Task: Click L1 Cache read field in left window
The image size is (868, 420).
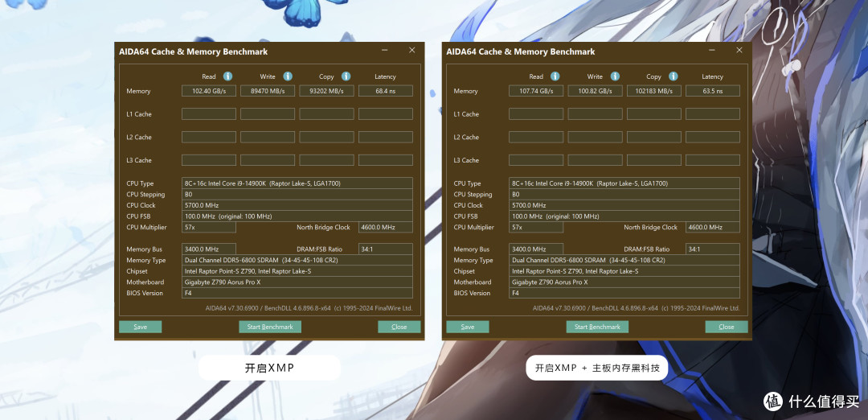Action: pos(209,114)
